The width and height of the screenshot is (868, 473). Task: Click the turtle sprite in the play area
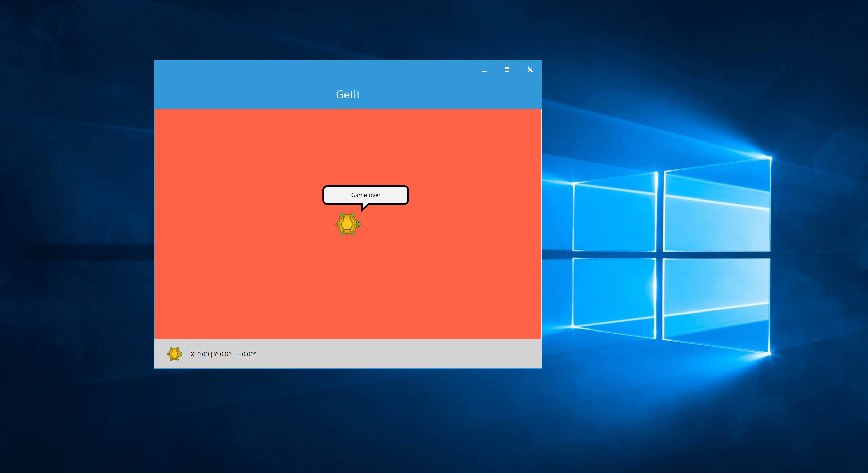tap(348, 224)
